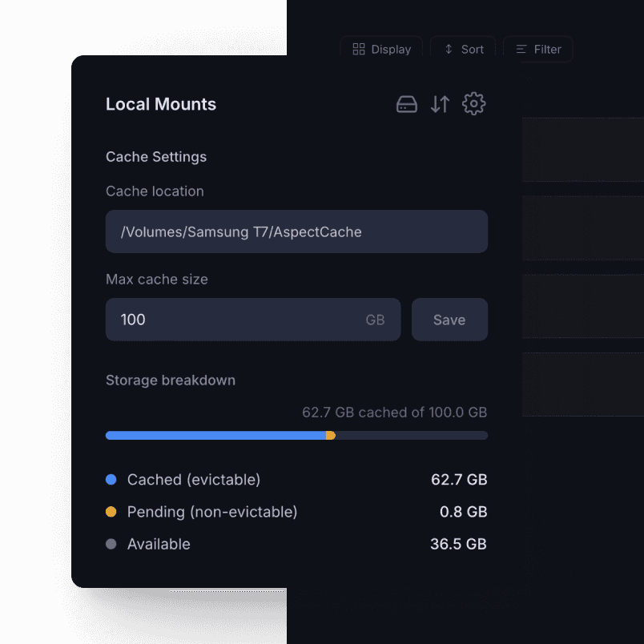Image resolution: width=644 pixels, height=644 pixels.
Task: Click the 36.5 GB available value
Action: pyautogui.click(x=458, y=544)
